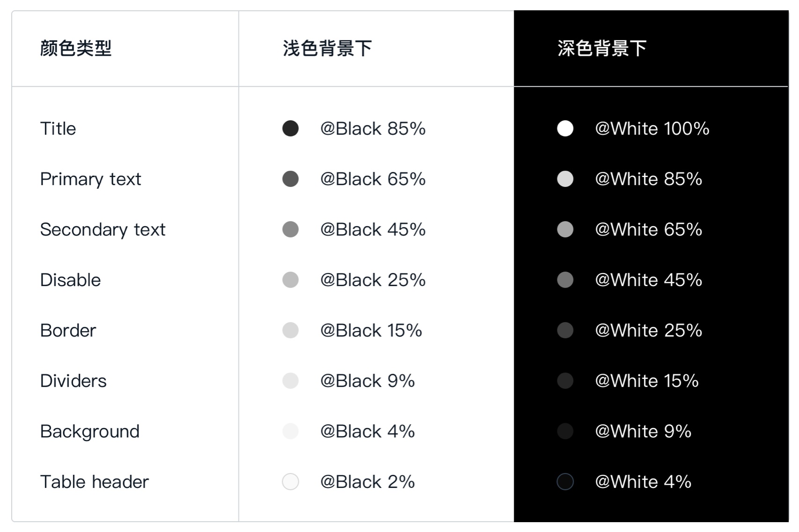Screen dimensions: 799x532
Task: Pick the Black 45% gray dot
Action: tap(290, 229)
